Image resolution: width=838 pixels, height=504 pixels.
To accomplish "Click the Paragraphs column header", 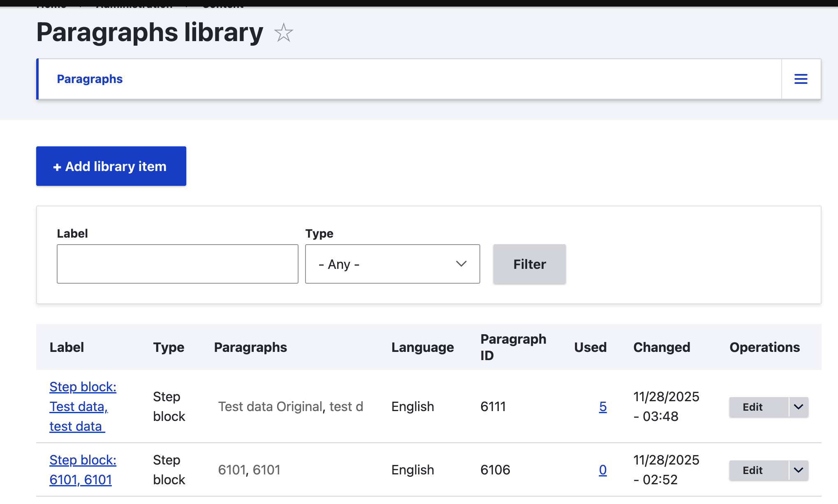I will [250, 347].
